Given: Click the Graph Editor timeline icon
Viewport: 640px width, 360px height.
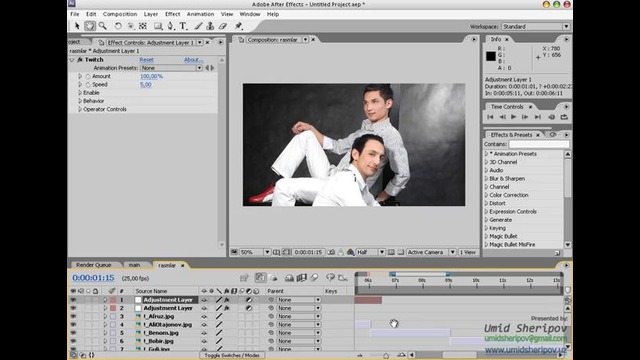Looking at the screenshot, I should click(343, 278).
